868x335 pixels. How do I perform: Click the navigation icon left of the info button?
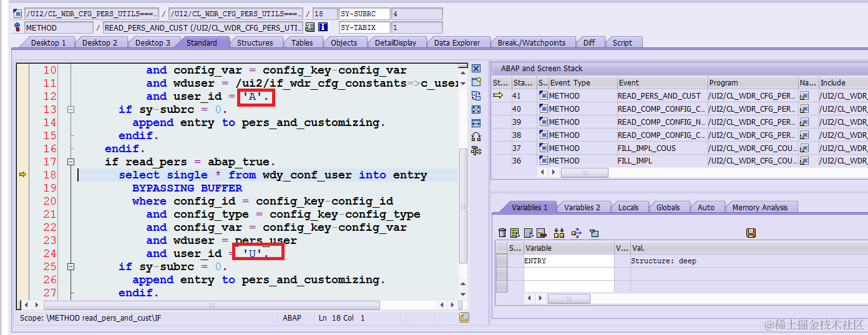310,27
